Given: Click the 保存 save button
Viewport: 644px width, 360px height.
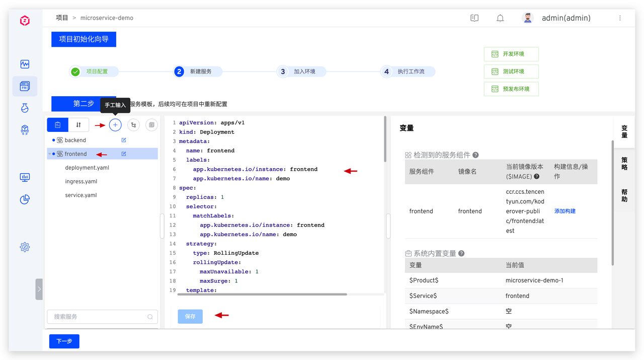Looking at the screenshot, I should [x=190, y=316].
